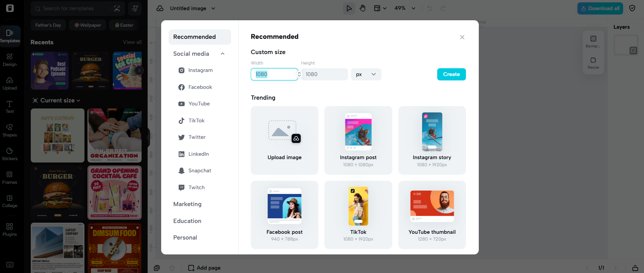Open the Collage panel
Viewport: 644px width, 273px height.
click(9, 201)
